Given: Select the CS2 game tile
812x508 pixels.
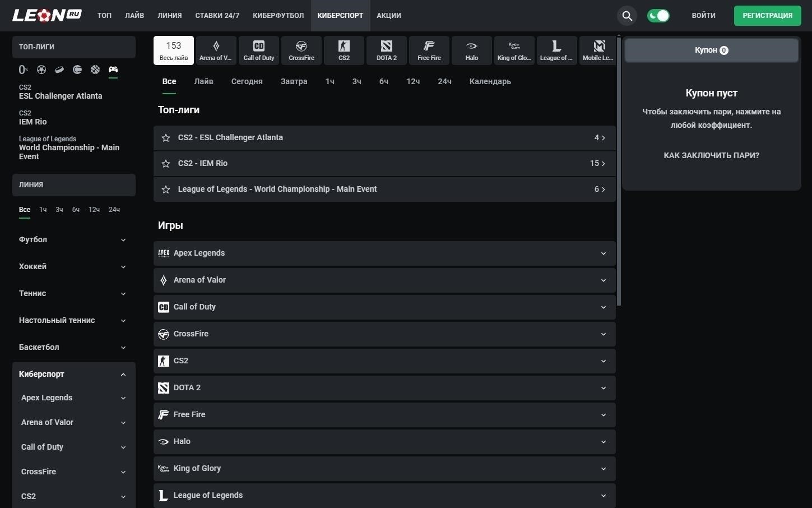Looking at the screenshot, I should (344, 50).
